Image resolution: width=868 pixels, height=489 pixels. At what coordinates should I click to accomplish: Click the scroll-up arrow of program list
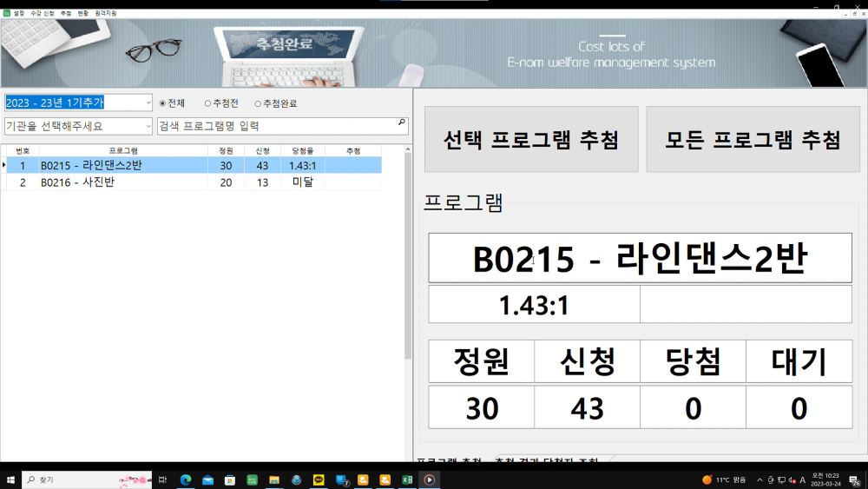click(x=408, y=149)
